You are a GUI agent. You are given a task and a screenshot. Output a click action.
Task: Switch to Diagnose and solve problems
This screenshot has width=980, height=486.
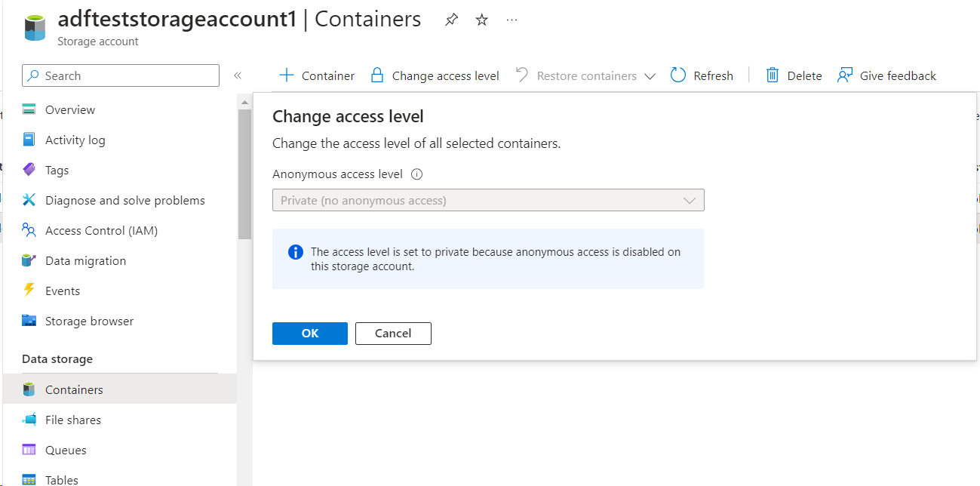124,200
